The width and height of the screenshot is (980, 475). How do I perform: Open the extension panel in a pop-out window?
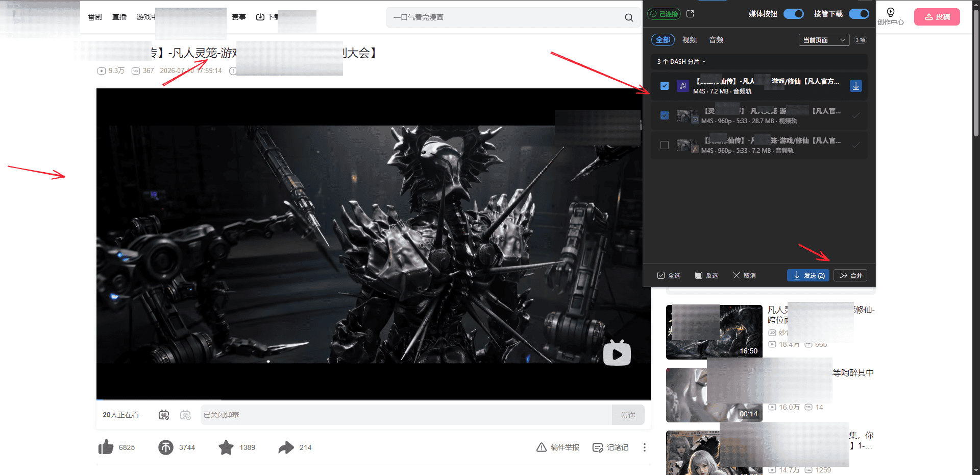(690, 14)
